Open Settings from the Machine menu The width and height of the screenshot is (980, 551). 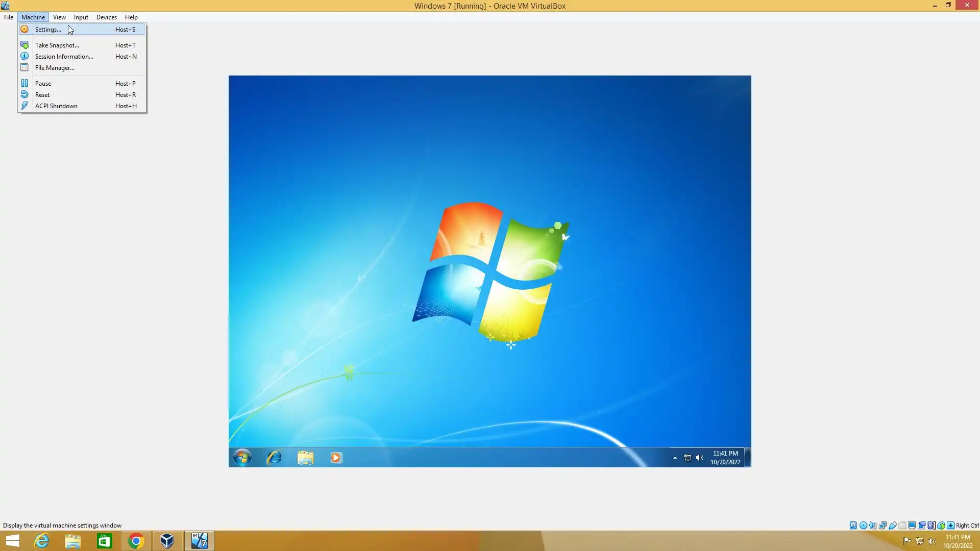point(48,30)
